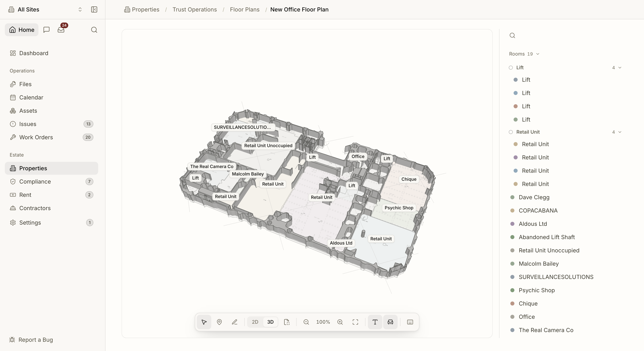Go to Home
Screen dimensions: 644x351
22,30
